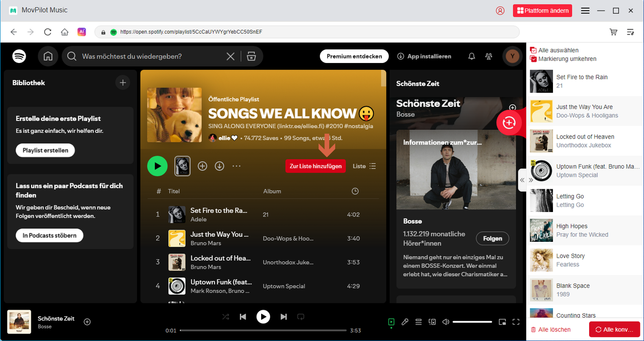Reload the page with refresh icon
The image size is (644, 341).
(48, 32)
